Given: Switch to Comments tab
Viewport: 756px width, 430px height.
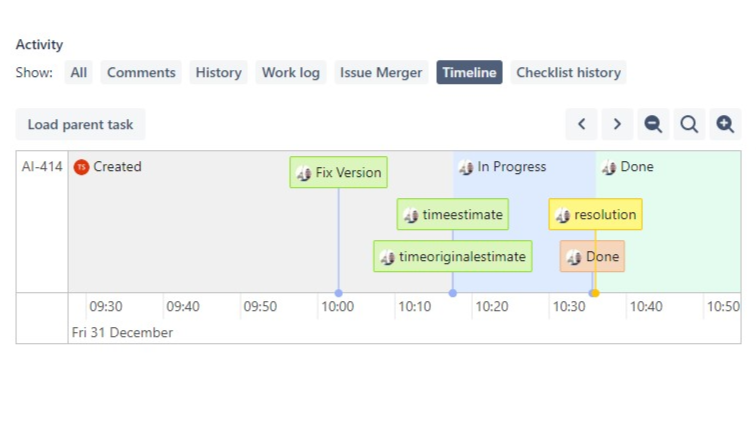Looking at the screenshot, I should coord(141,72).
